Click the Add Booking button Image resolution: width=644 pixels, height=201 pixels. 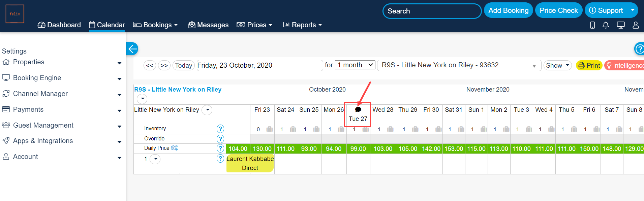[508, 10]
